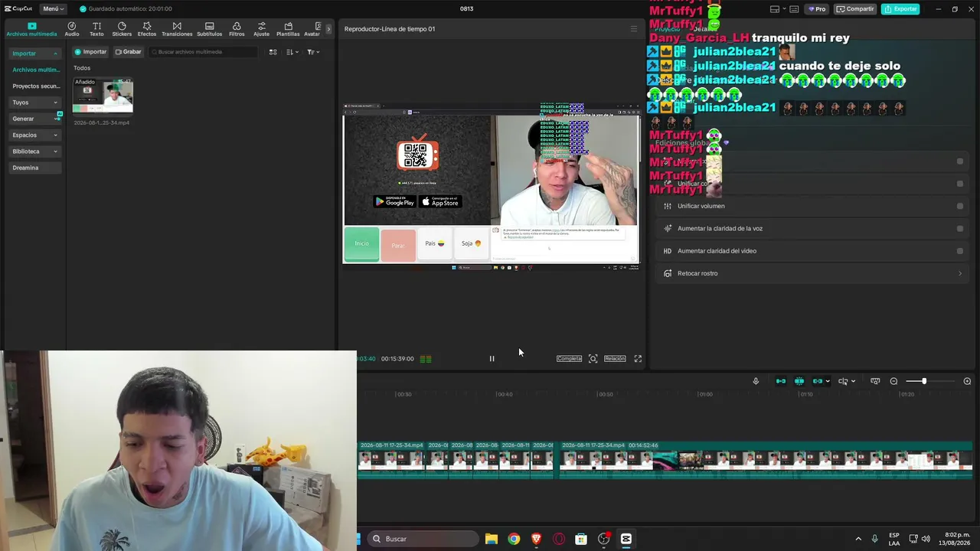Click the Exportar button

pos(900,9)
